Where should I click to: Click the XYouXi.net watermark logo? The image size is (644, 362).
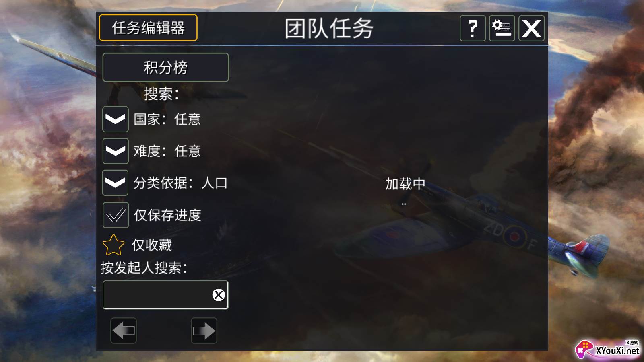click(x=608, y=349)
